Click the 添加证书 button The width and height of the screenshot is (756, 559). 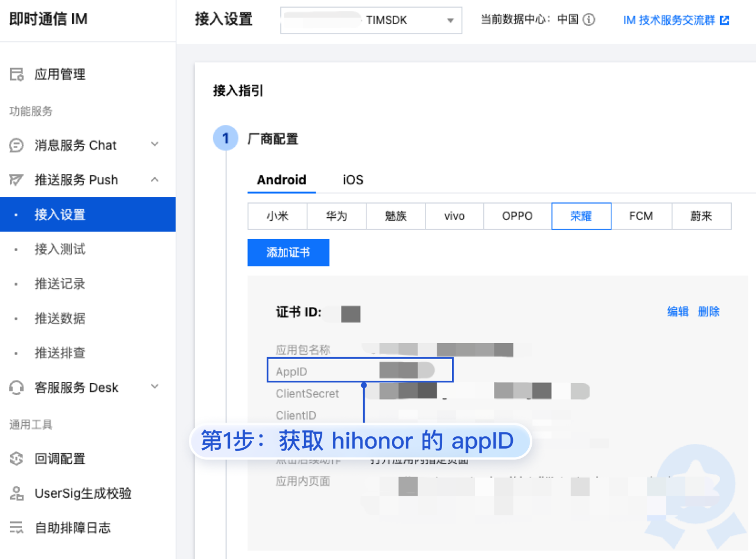tap(288, 253)
